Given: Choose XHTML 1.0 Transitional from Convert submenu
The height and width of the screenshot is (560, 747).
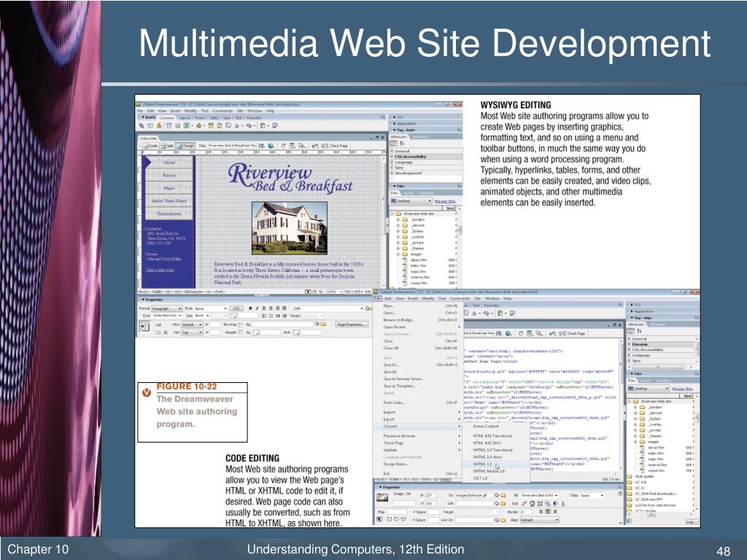Looking at the screenshot, I should point(492,449).
